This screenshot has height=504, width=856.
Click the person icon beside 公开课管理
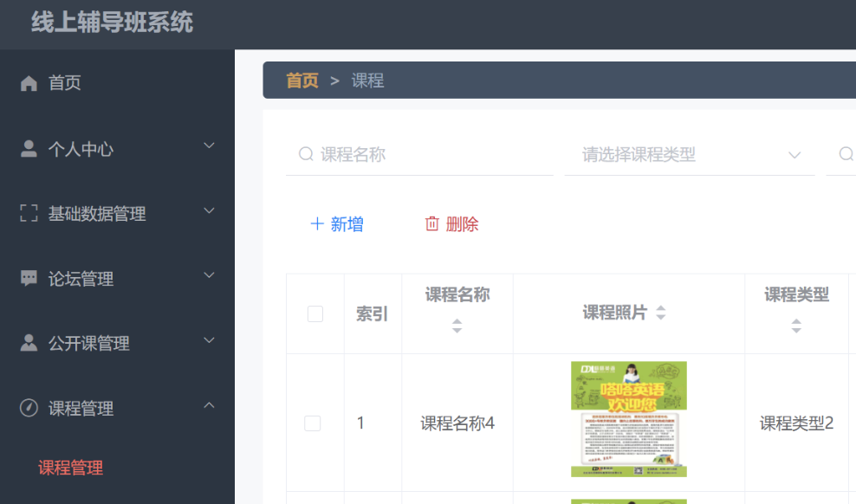tap(29, 343)
